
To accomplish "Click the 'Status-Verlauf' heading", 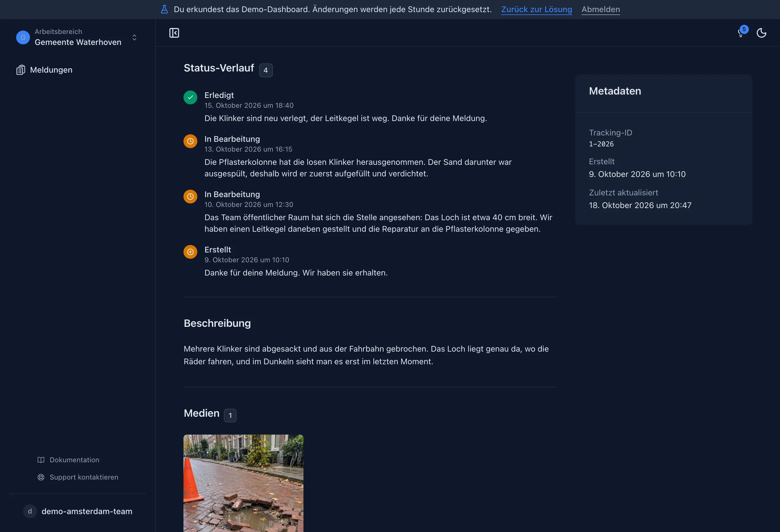I will pos(219,68).
